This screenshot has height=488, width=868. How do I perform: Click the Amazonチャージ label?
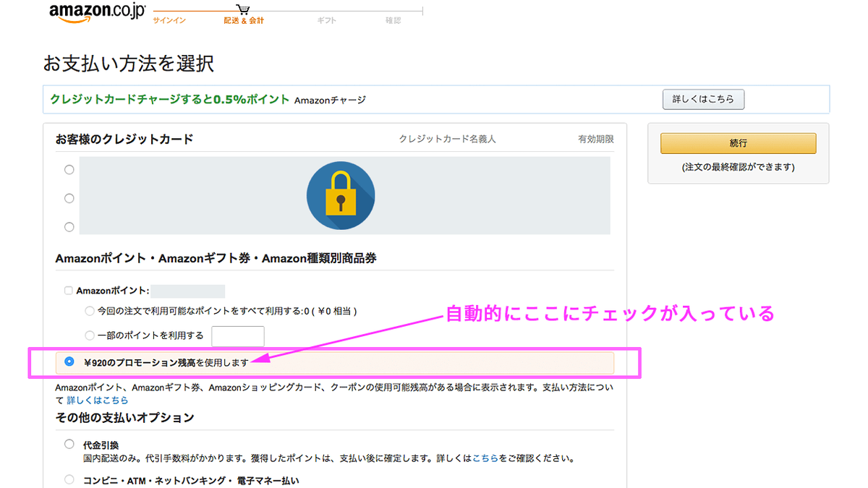click(x=330, y=100)
